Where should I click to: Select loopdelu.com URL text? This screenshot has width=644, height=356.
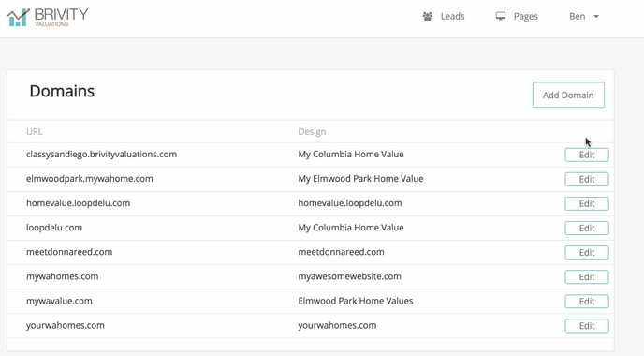[54, 228]
